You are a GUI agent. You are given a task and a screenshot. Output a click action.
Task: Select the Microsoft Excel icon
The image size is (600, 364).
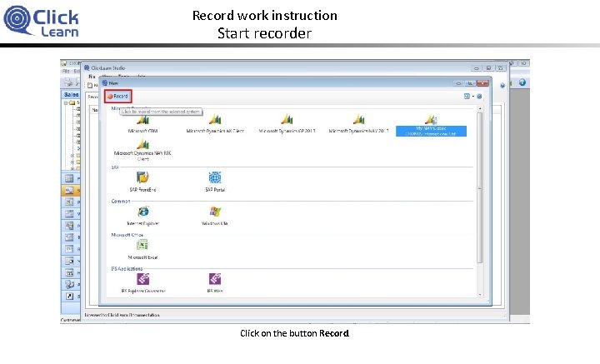click(142, 245)
